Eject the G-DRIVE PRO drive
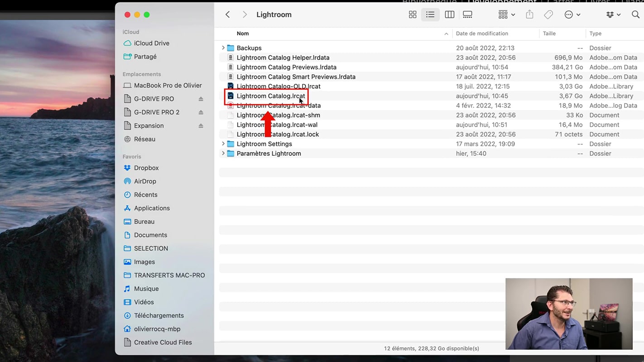The image size is (644, 362). tap(201, 99)
